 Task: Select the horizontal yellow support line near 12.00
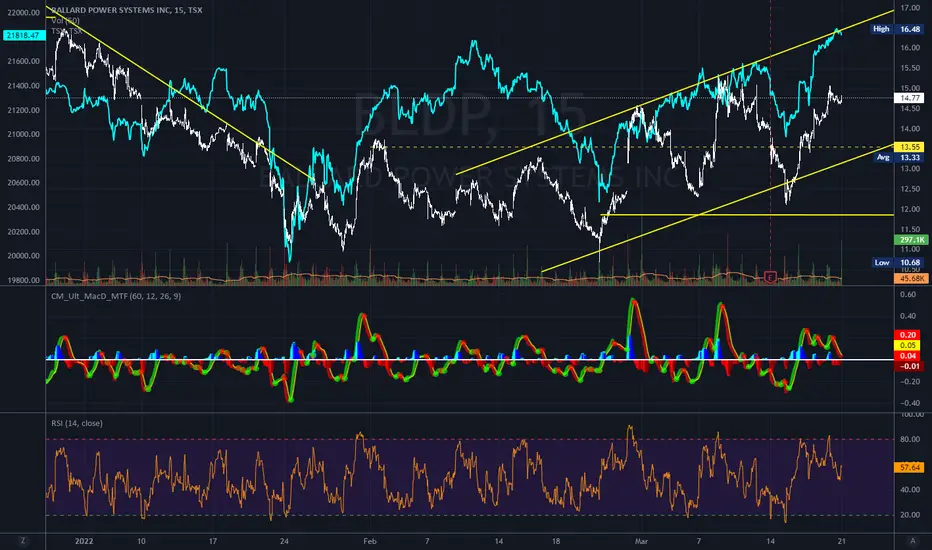point(747,215)
